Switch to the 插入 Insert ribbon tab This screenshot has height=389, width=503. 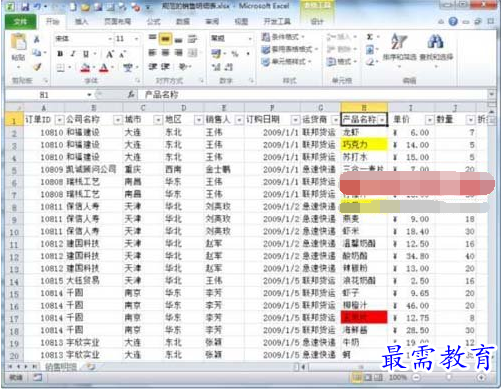click(x=81, y=22)
